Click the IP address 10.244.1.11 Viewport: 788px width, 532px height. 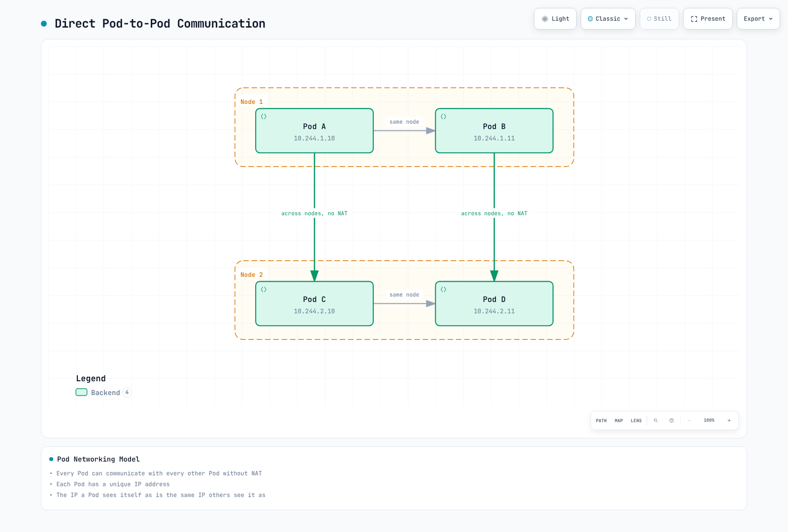click(494, 138)
